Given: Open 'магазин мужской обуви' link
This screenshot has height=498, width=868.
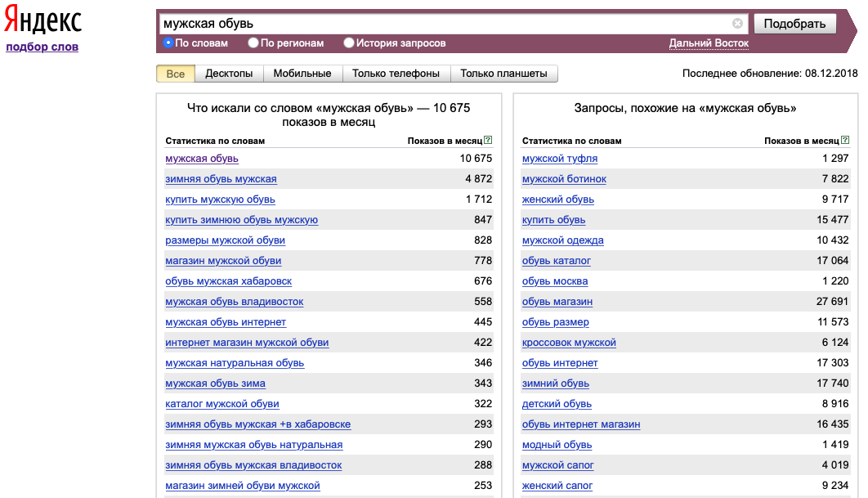Looking at the screenshot, I should (x=223, y=261).
